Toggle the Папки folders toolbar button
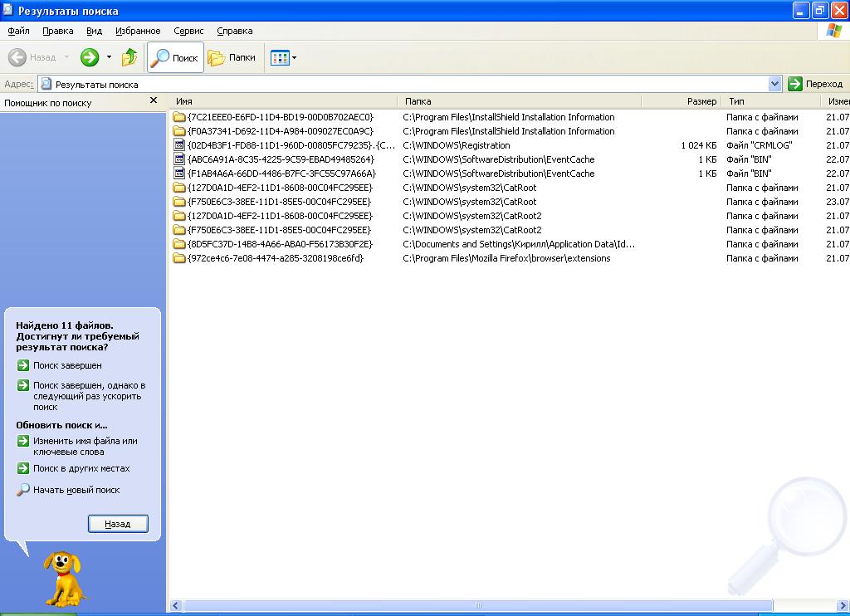The width and height of the screenshot is (850, 616). [232, 57]
